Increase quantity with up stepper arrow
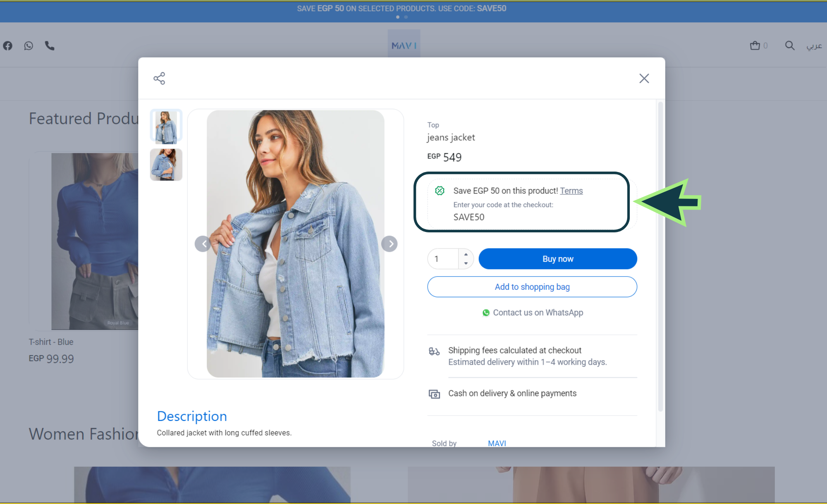 tap(466, 254)
